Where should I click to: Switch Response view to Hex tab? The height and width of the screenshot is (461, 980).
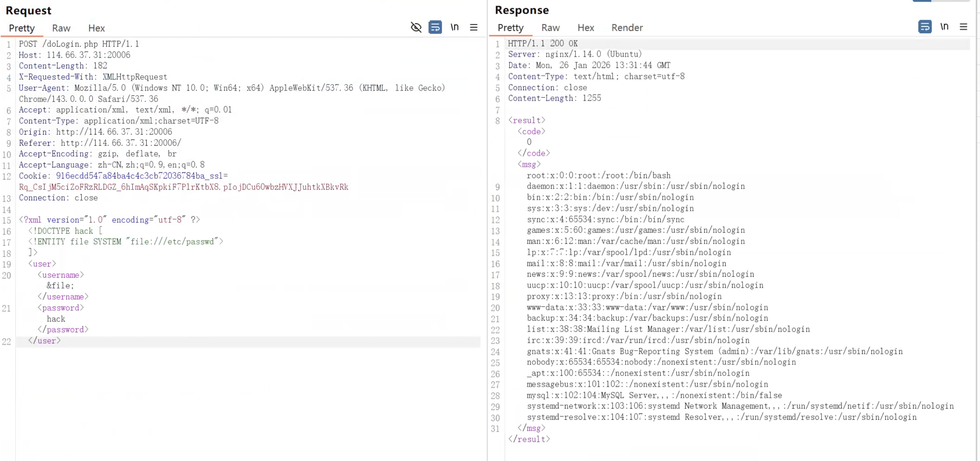pos(586,28)
